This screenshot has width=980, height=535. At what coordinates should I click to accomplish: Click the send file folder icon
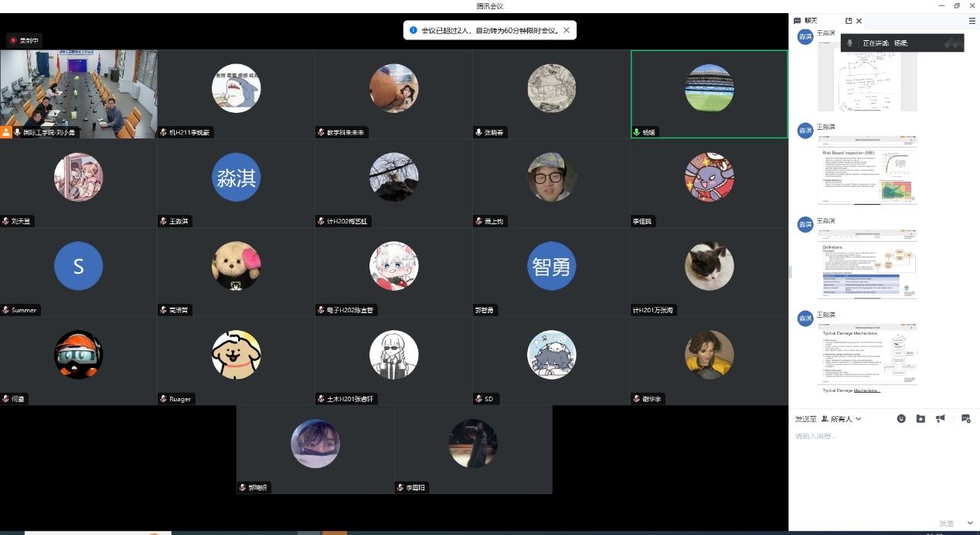click(920, 418)
